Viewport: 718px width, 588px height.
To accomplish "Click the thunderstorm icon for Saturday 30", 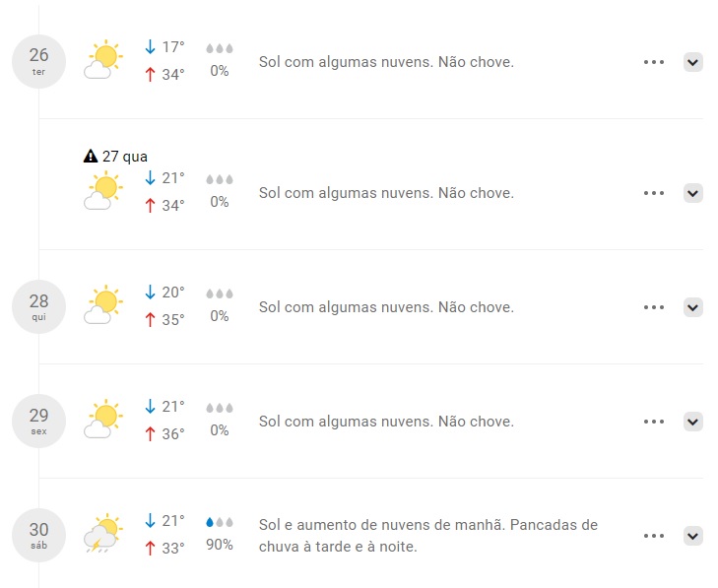I will tap(102, 535).
